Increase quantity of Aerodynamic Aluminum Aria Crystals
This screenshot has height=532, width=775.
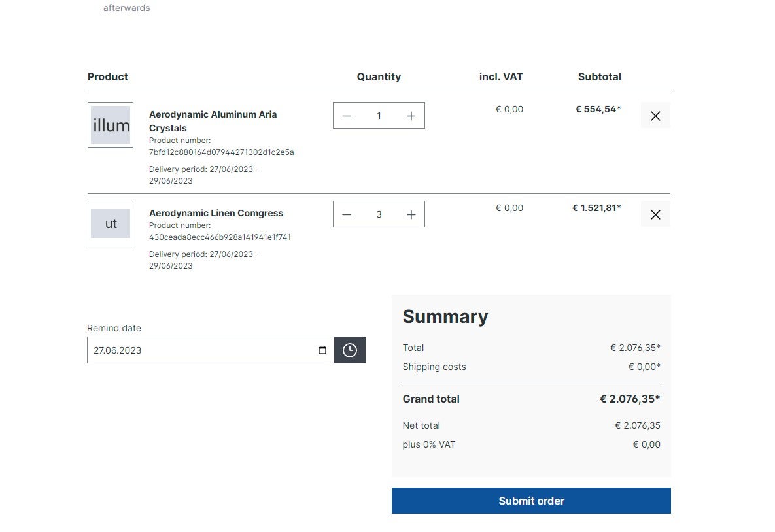point(411,116)
